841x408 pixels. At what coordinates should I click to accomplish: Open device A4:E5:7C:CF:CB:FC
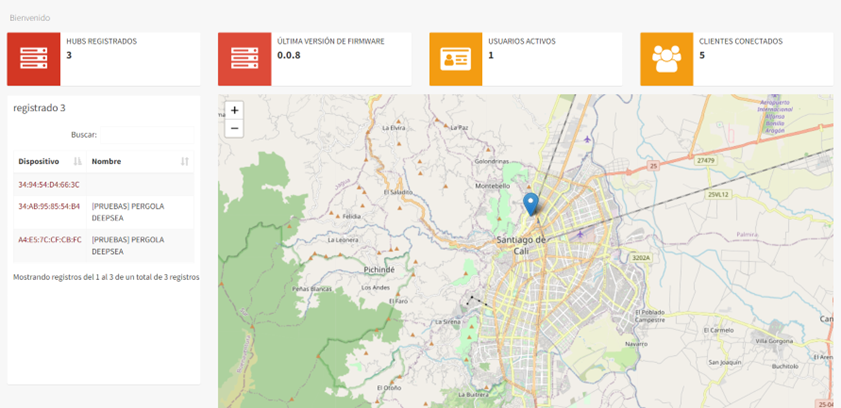(x=50, y=240)
